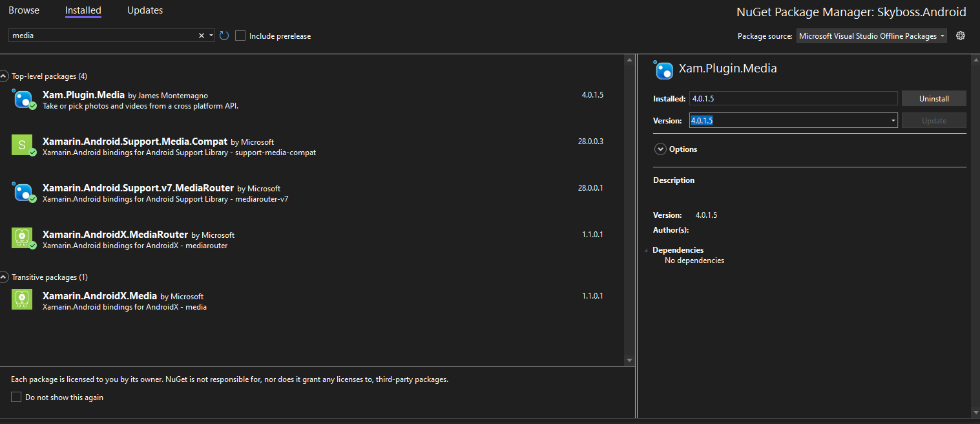Click version 28.0.0.3 in the list
The height and width of the screenshot is (424, 980).
(x=590, y=142)
